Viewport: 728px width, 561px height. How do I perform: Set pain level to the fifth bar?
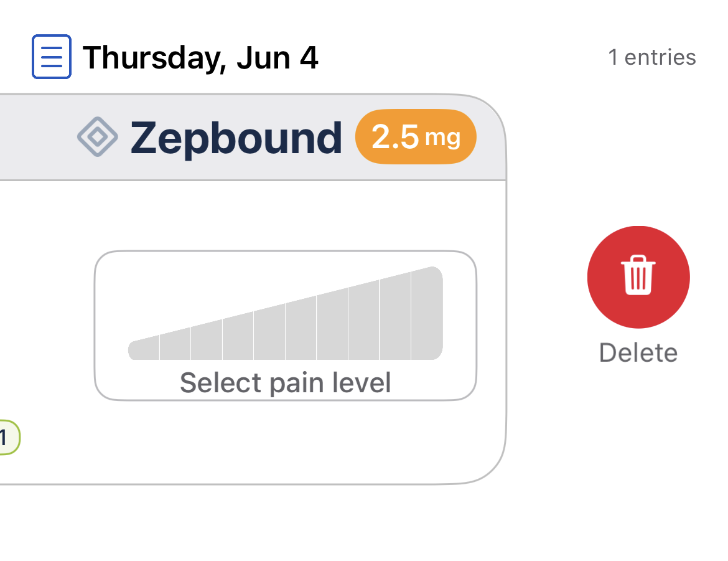pyautogui.click(x=270, y=332)
